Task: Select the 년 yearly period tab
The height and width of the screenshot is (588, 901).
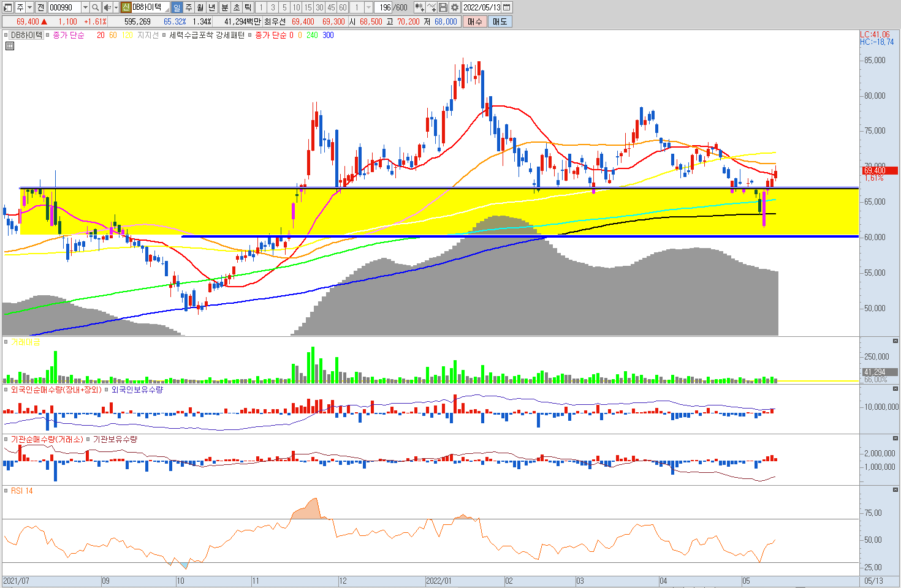Action: 211,7
